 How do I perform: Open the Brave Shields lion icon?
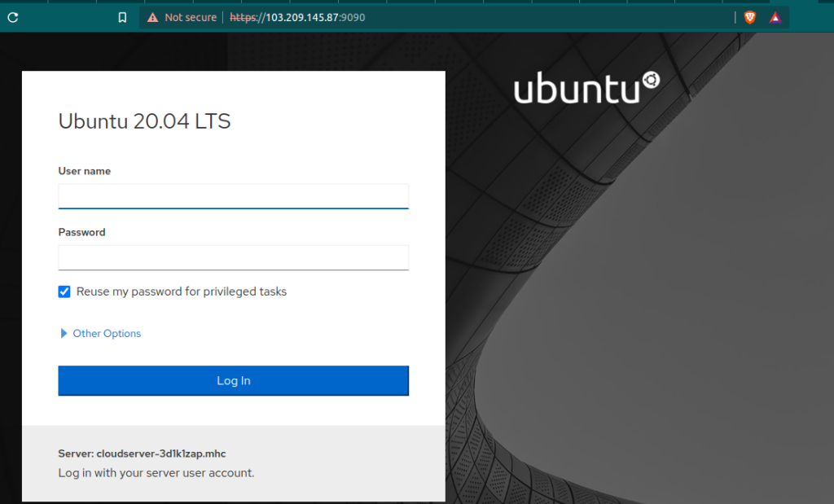tap(750, 18)
